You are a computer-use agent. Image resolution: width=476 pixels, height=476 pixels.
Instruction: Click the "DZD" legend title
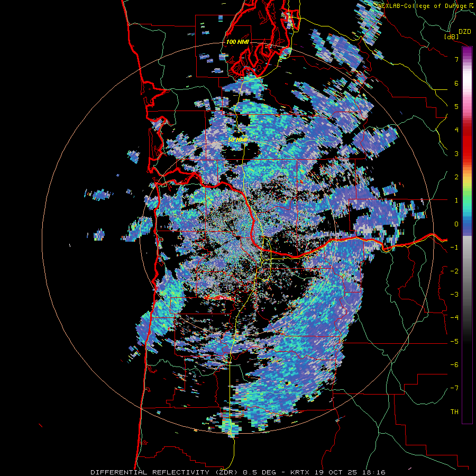[464, 32]
